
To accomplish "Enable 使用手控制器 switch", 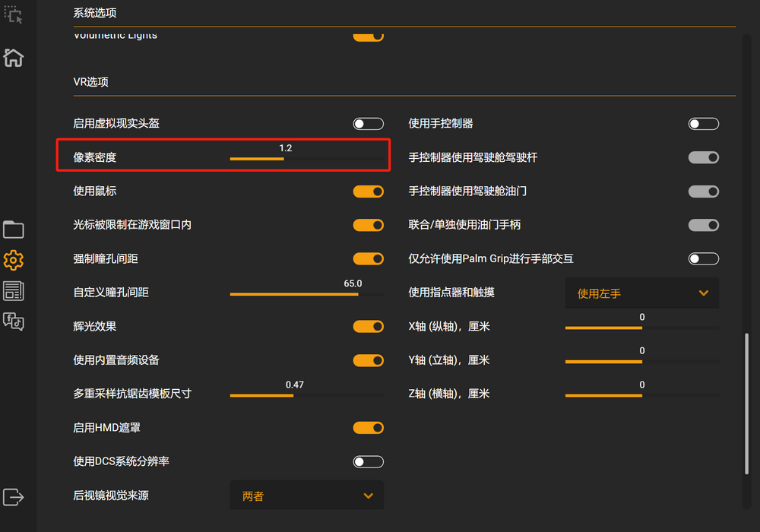I will pyautogui.click(x=704, y=124).
